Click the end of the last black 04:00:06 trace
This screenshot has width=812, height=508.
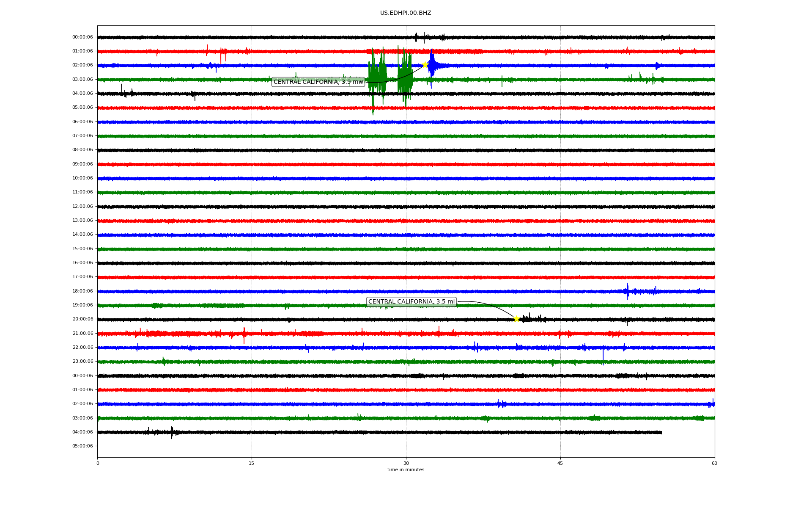point(661,432)
